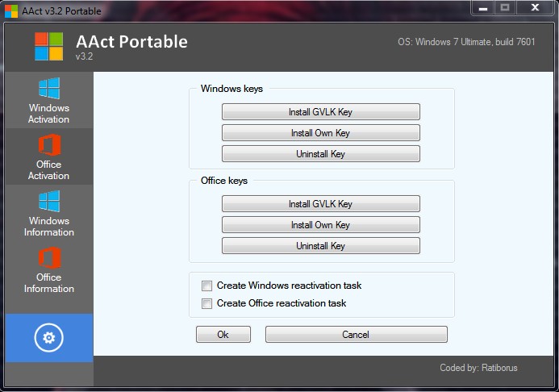Click the small title bar app icon

(11, 11)
